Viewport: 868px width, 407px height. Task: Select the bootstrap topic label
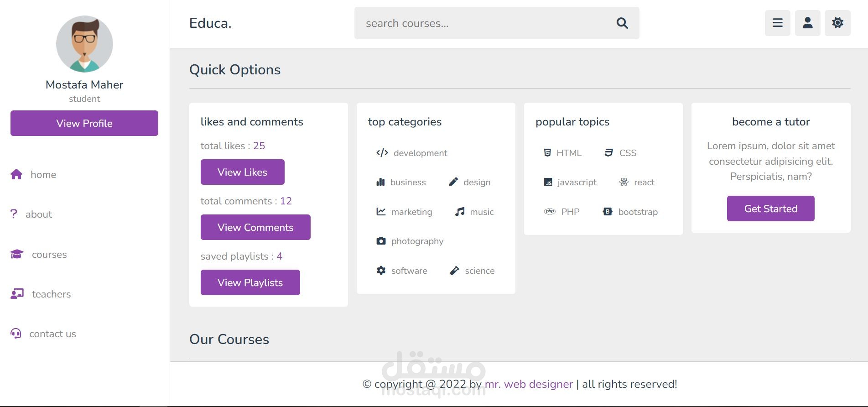point(638,212)
